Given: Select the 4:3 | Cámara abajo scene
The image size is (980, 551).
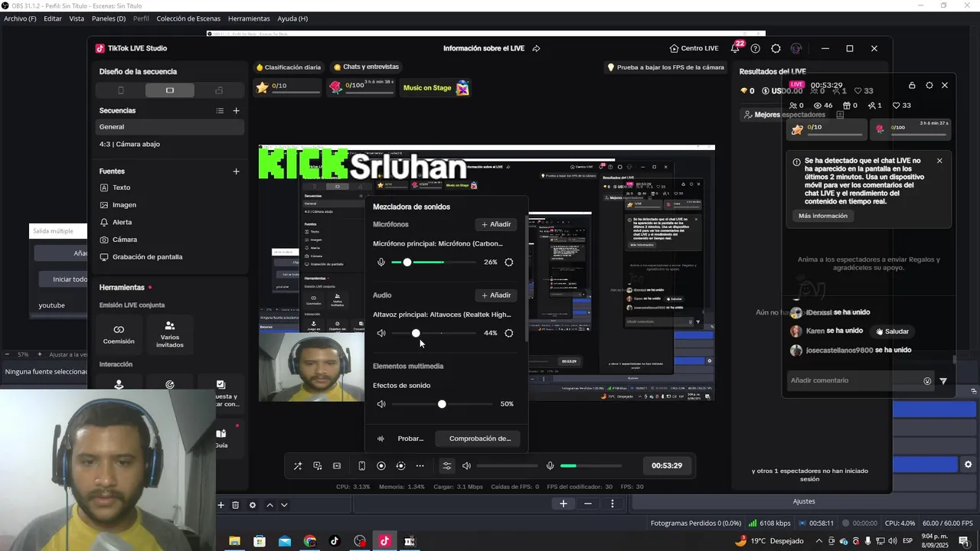Looking at the screenshot, I should (170, 144).
